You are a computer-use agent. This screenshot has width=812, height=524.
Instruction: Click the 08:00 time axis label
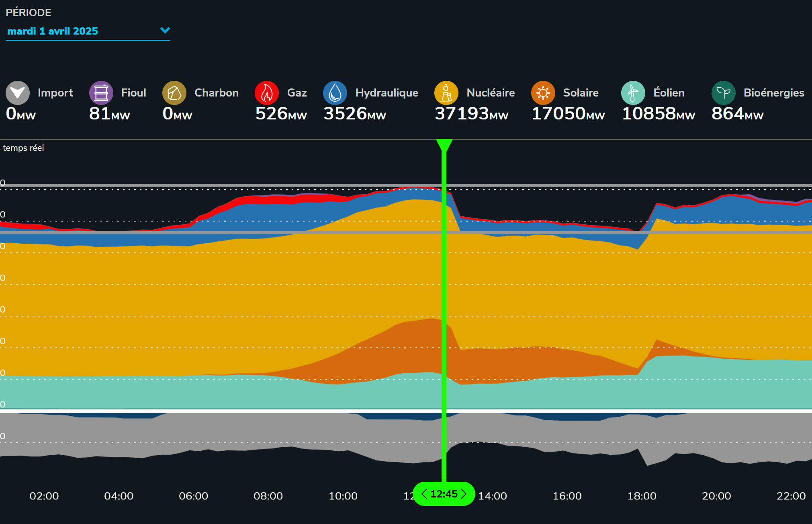click(x=268, y=496)
